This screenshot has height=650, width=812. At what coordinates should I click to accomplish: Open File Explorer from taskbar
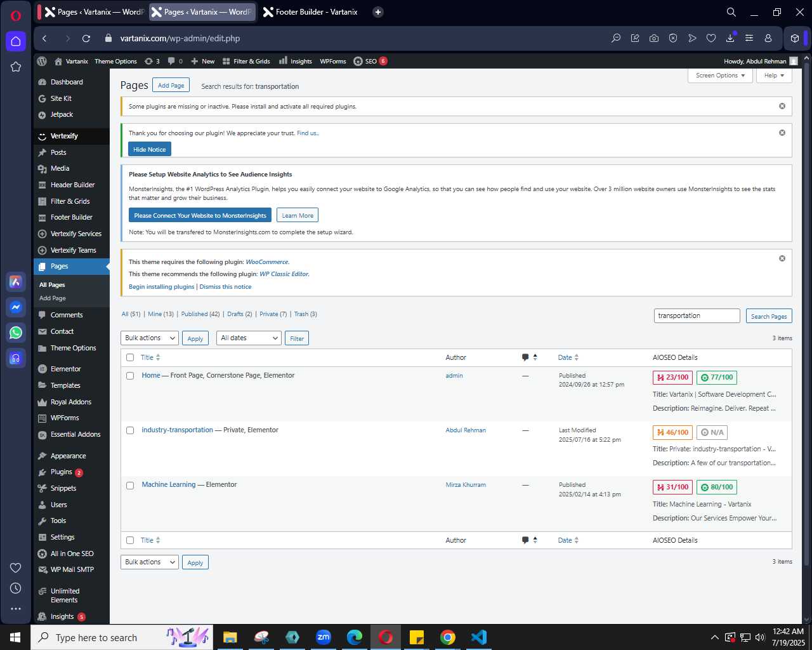[x=230, y=637]
